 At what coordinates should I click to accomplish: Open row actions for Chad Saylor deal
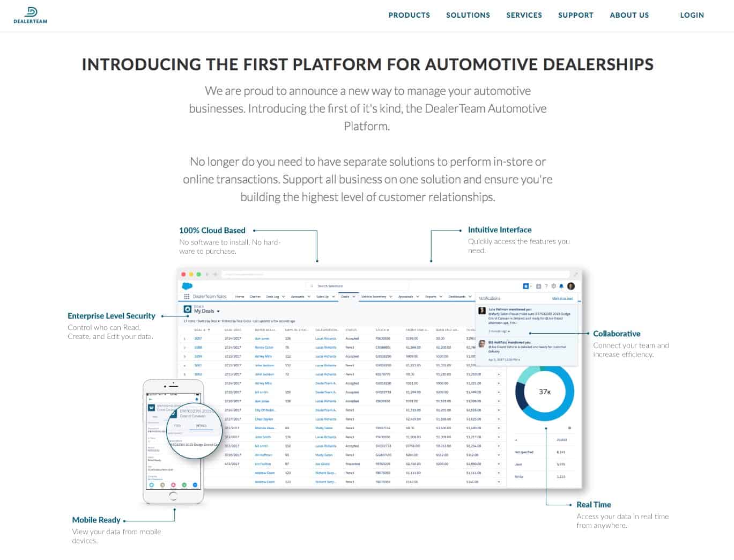[499, 419]
